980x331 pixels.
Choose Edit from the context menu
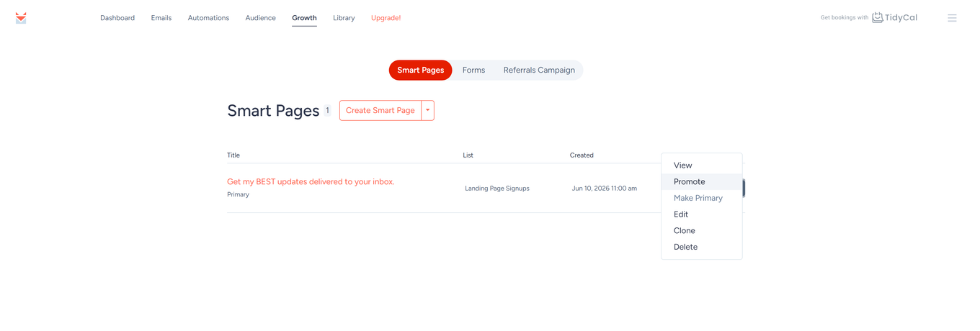pos(702,214)
